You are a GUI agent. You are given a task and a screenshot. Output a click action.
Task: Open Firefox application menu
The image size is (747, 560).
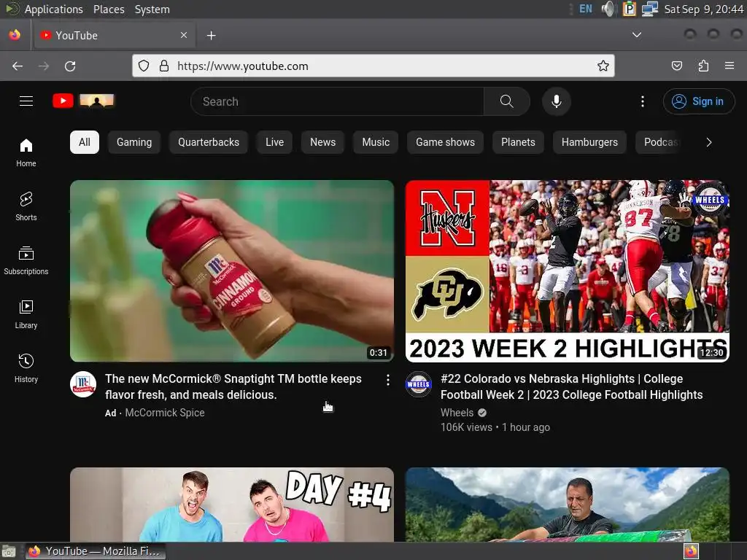729,66
